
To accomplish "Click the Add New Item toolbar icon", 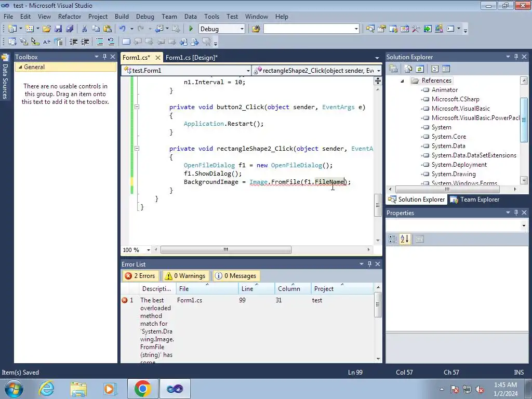I will [x=29, y=29].
